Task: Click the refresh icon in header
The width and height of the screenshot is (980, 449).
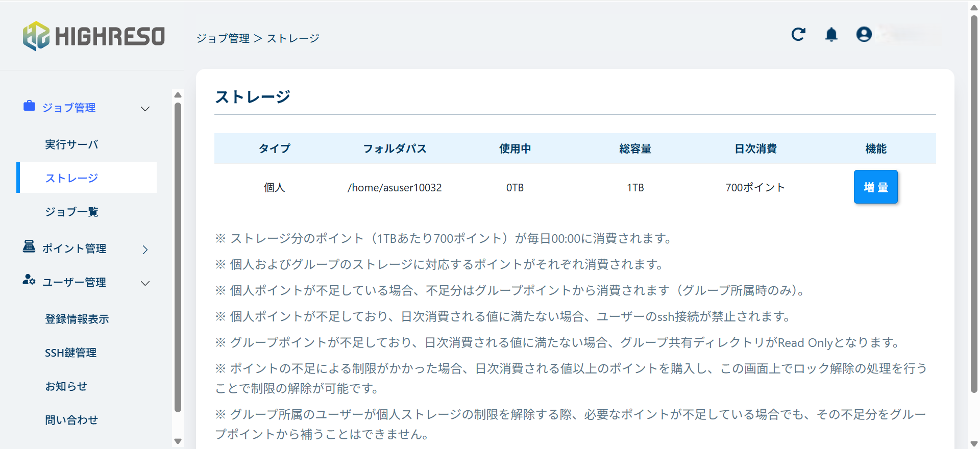Action: point(798,34)
